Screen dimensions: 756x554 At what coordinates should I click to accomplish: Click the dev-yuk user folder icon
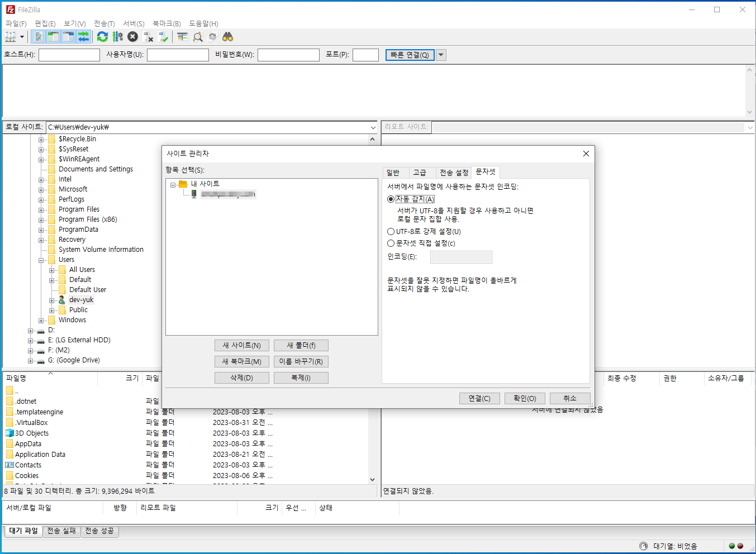point(62,300)
